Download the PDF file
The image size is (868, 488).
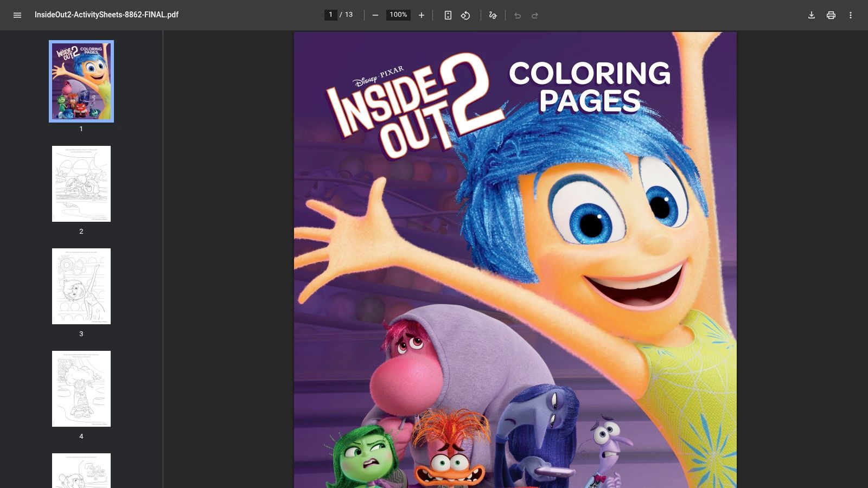pyautogui.click(x=811, y=15)
